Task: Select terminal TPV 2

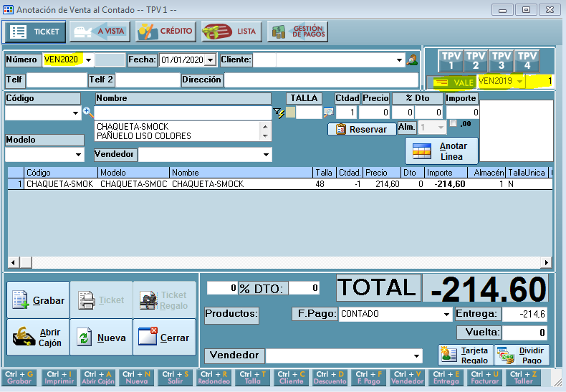Action: coord(476,60)
